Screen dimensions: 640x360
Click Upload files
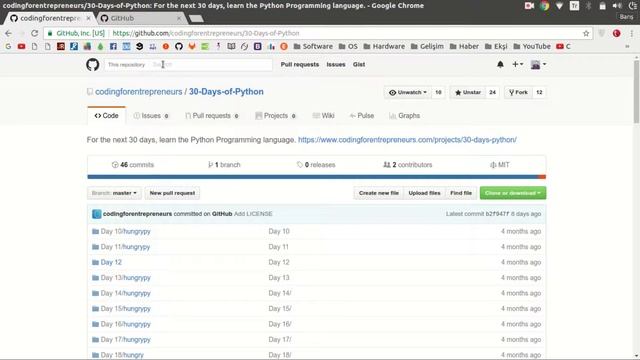click(x=424, y=193)
